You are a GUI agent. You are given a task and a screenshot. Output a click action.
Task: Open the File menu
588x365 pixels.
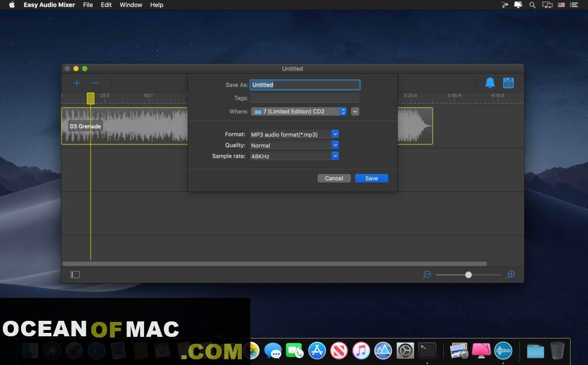[88, 5]
